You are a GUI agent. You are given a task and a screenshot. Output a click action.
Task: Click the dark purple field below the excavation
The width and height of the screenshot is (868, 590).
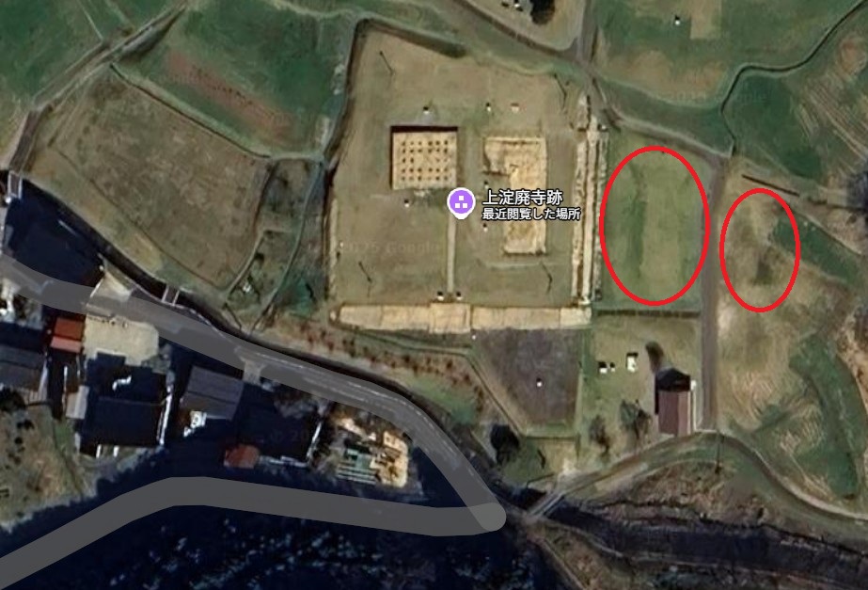pos(530,374)
